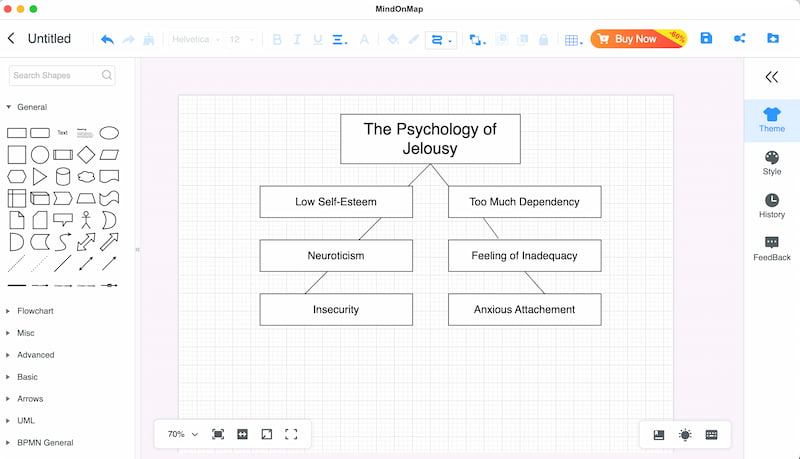Switch to the History panel tab
800x459 pixels.
771,205
